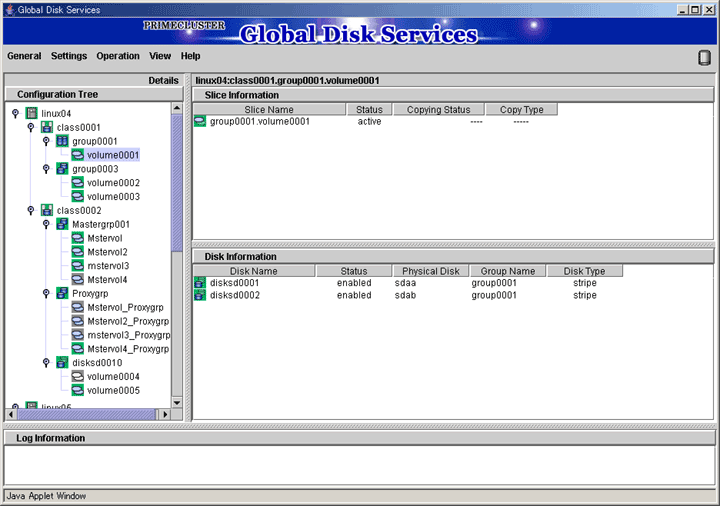Click the Copying Status column header

[439, 109]
